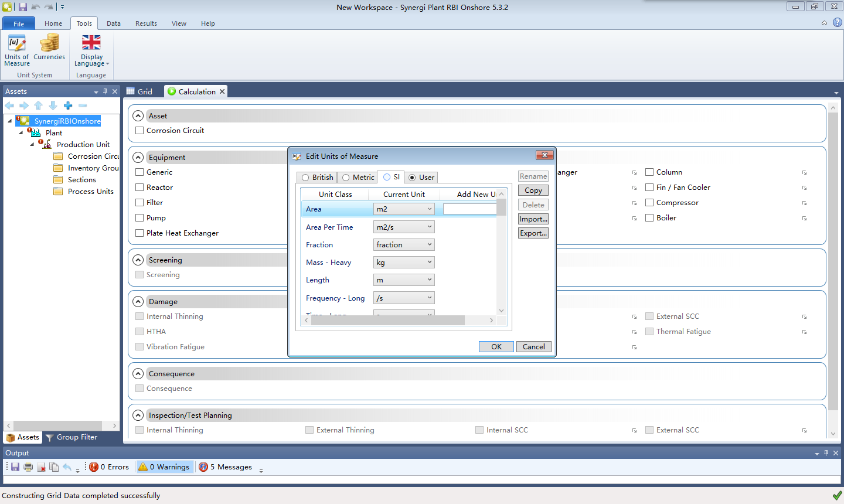Toggle the 5 Messages filter
The height and width of the screenshot is (504, 844).
[x=226, y=467]
